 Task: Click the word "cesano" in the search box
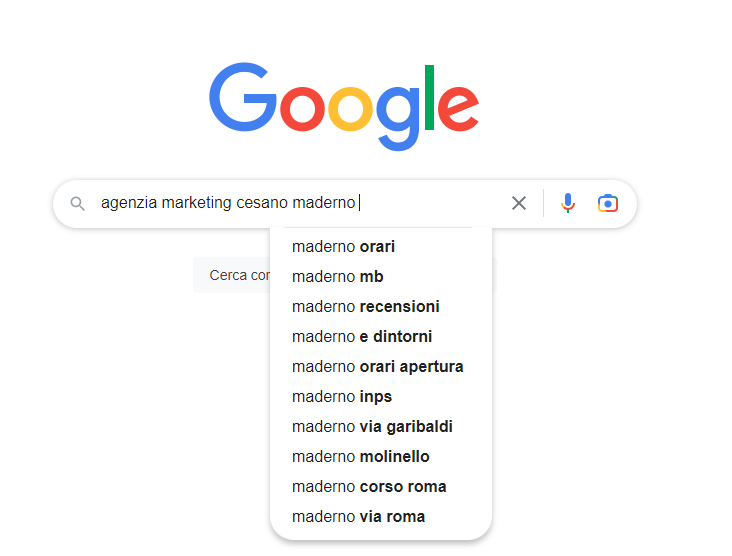click(x=261, y=204)
